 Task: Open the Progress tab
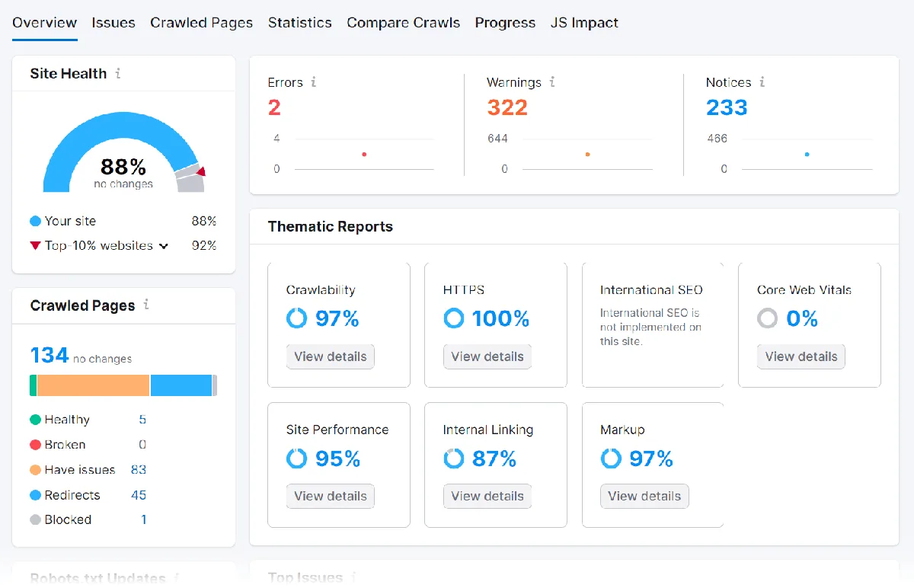[x=505, y=23]
